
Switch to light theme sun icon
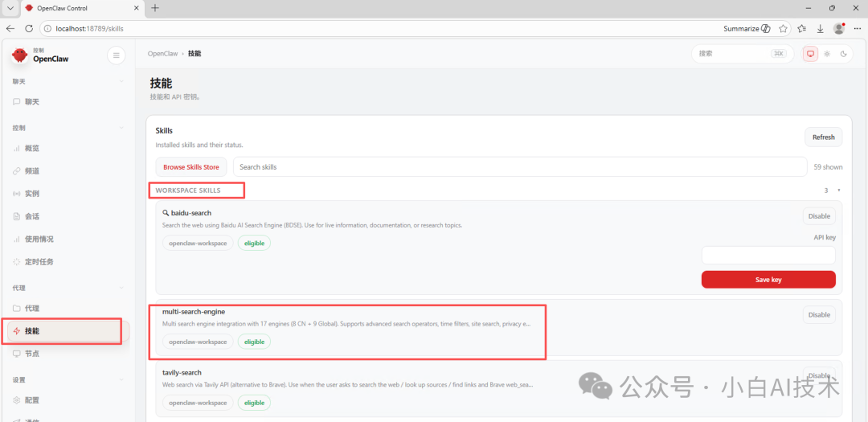(x=827, y=54)
